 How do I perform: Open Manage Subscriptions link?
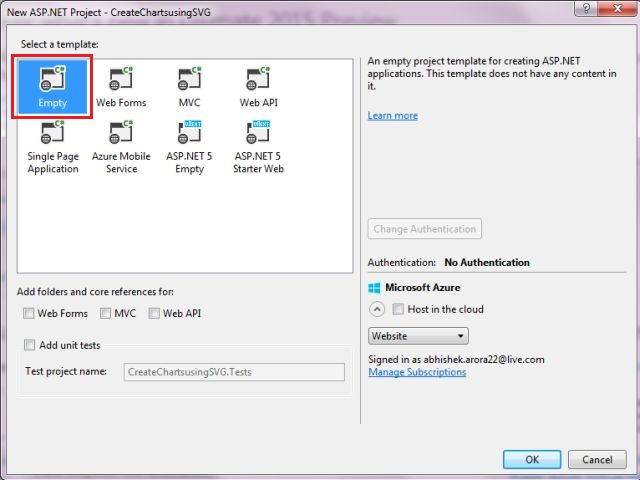417,372
